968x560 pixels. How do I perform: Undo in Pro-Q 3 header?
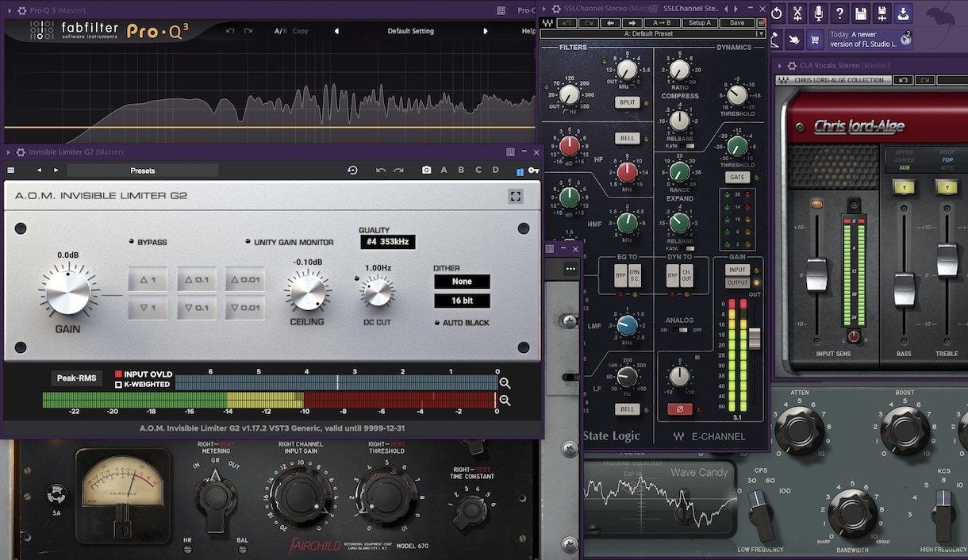[230, 31]
